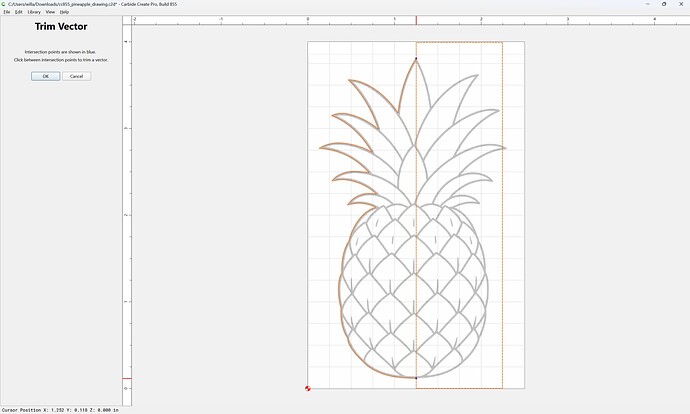Open the Edit menu

18,12
